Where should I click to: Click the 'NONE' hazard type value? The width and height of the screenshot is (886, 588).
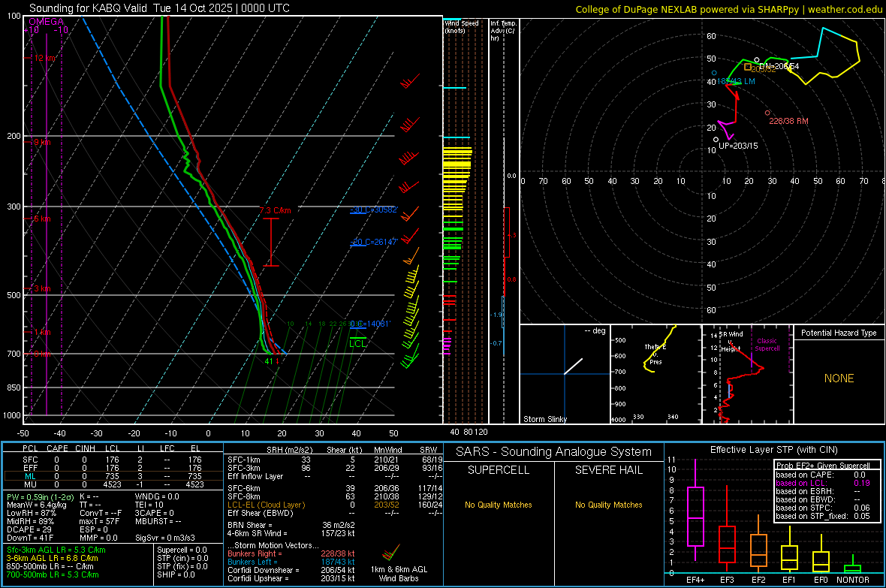(839, 378)
